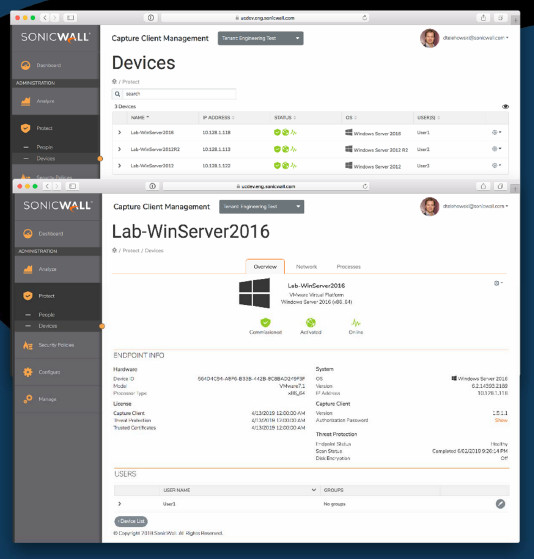Select Devices in Lab-WinServer2016 window sidebar

[48, 326]
